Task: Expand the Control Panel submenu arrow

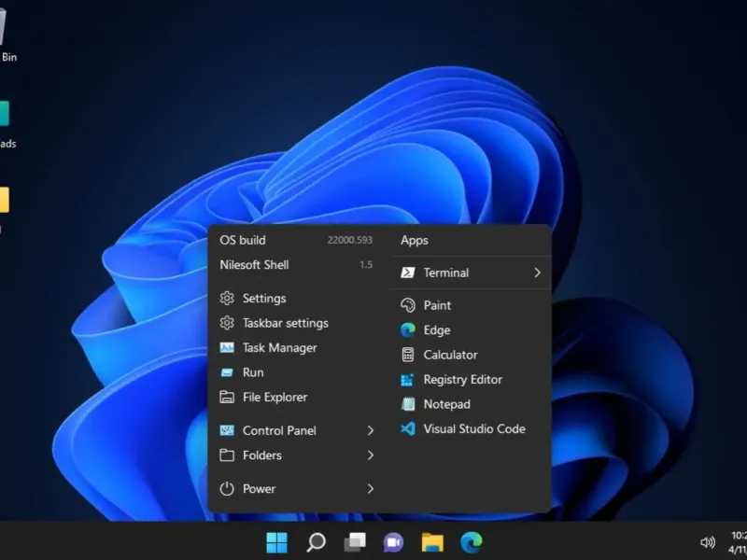Action: pyautogui.click(x=371, y=430)
